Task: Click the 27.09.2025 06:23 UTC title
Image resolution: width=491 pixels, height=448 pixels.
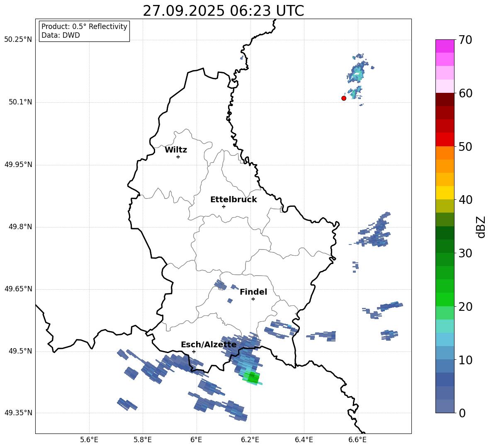Action: tap(223, 11)
